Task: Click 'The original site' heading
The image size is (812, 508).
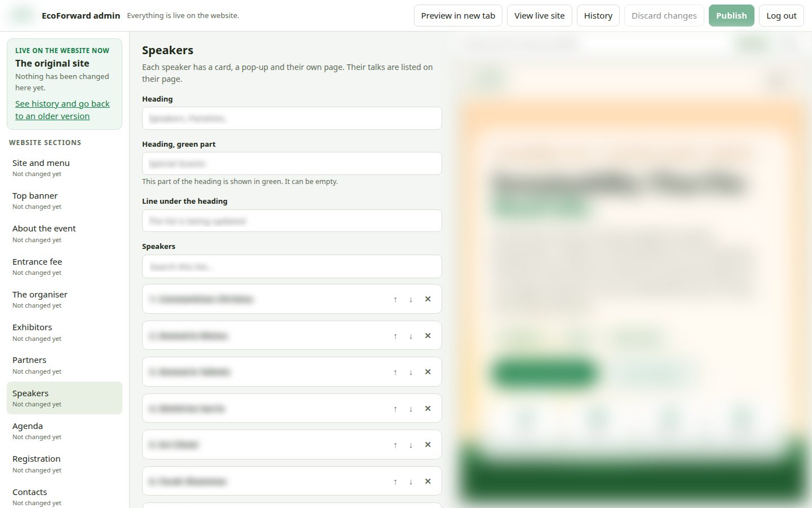Action: tap(52, 64)
